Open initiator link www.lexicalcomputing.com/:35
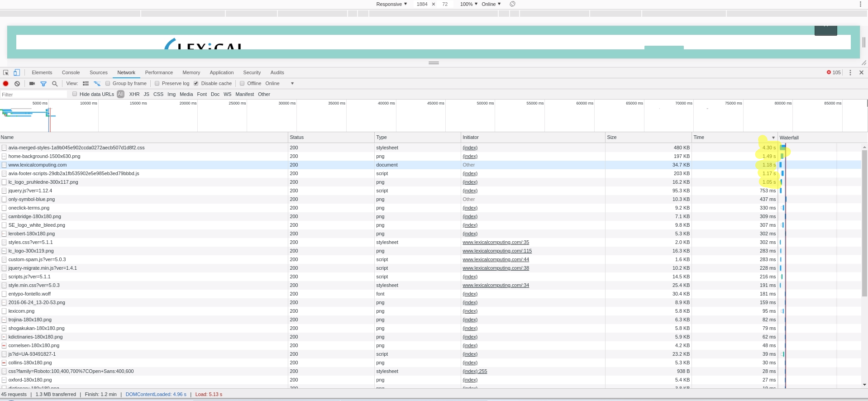The image size is (868, 401). (496, 242)
